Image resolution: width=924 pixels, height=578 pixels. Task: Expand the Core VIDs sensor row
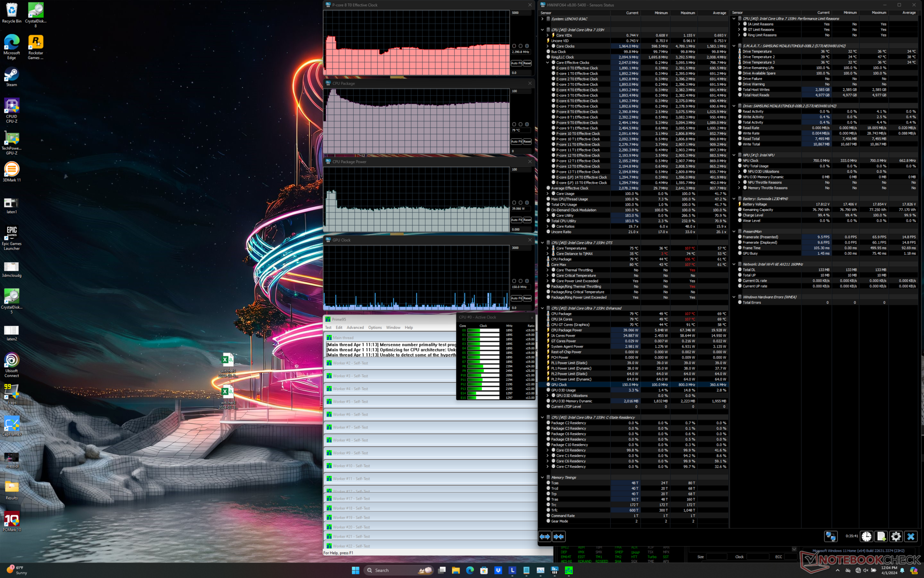point(548,35)
